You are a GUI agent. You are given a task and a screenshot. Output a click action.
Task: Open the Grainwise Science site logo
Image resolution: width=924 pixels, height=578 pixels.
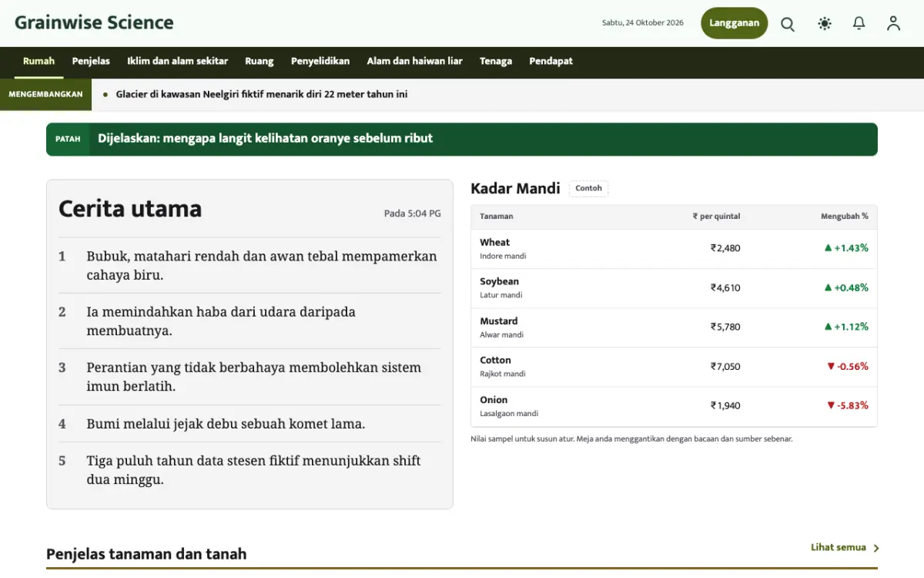click(94, 22)
